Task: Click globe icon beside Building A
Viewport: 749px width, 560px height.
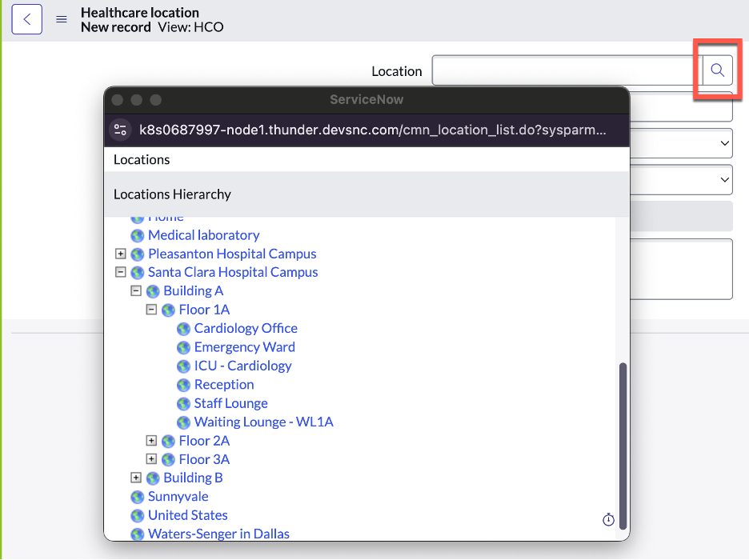Action: [153, 291]
